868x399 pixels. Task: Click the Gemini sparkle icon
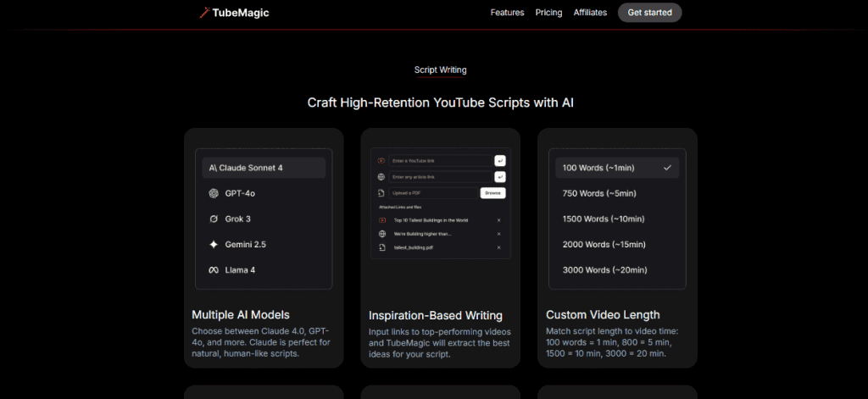(214, 245)
